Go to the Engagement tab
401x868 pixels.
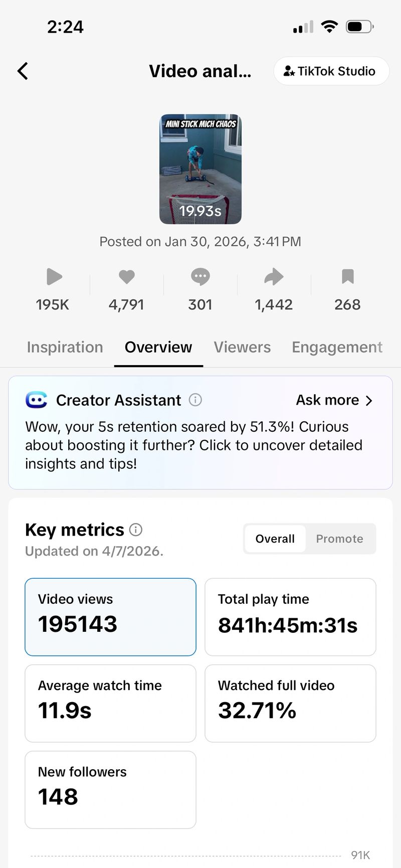(337, 347)
